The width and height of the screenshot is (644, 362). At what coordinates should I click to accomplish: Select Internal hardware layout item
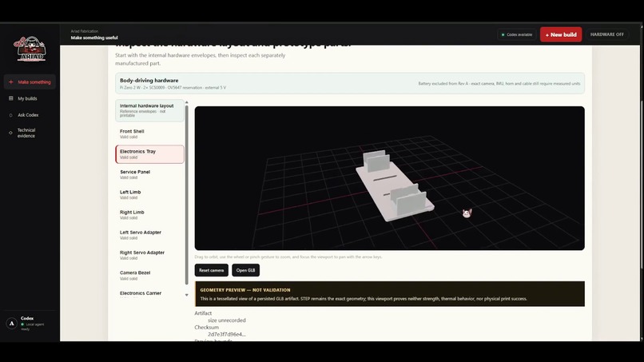tap(149, 110)
